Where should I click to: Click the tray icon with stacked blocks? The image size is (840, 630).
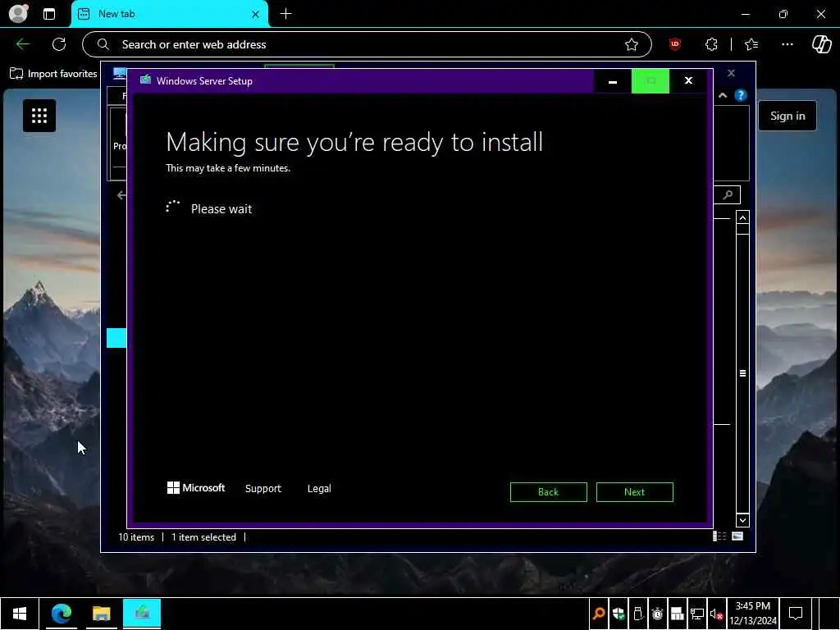coord(677,614)
